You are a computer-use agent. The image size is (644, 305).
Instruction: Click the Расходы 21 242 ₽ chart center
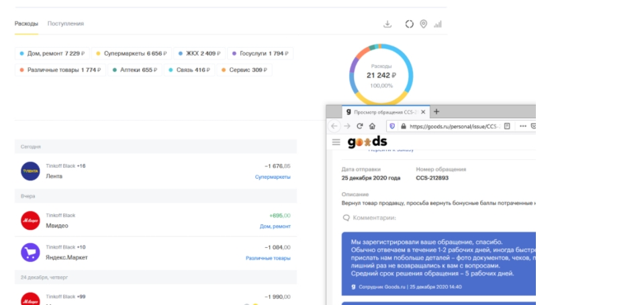(381, 76)
